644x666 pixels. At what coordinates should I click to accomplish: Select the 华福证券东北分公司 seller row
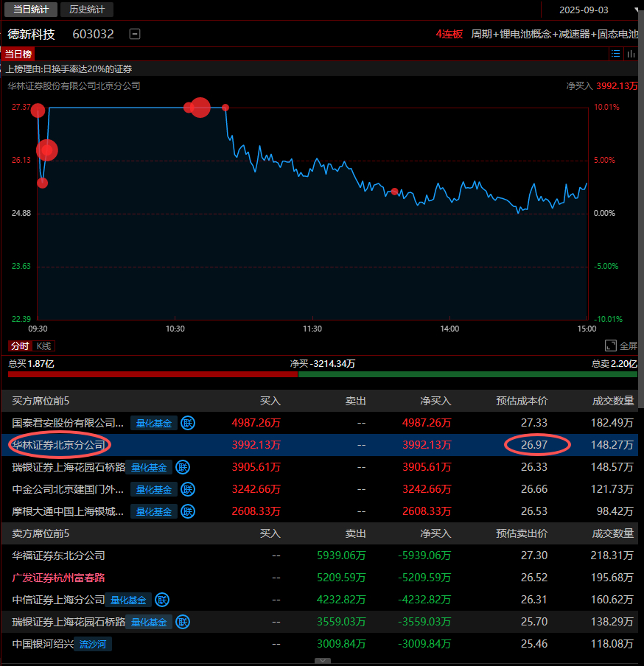[320, 555]
